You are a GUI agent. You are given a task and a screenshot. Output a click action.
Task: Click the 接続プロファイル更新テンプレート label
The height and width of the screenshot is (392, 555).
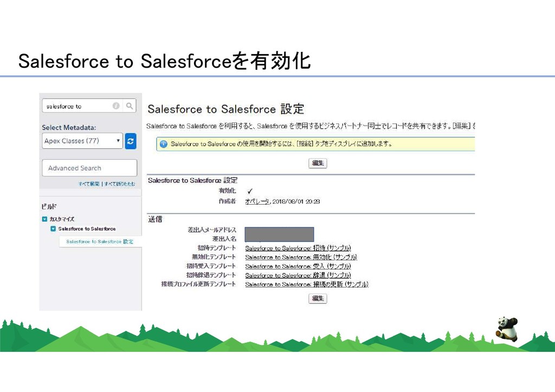click(198, 284)
